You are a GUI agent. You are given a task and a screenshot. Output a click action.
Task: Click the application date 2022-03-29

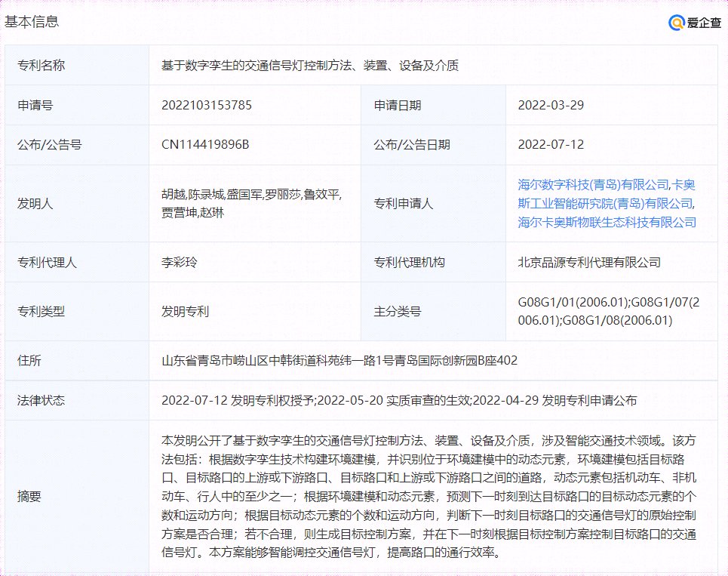(551, 105)
